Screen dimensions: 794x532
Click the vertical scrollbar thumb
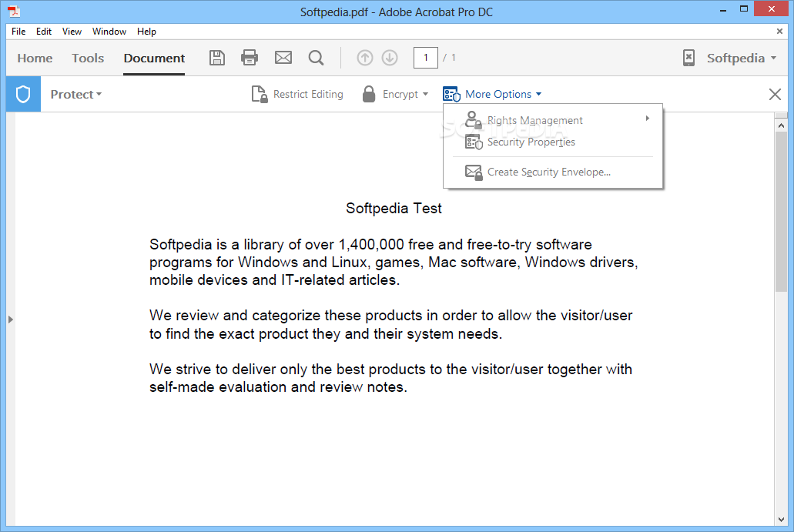[x=781, y=212]
